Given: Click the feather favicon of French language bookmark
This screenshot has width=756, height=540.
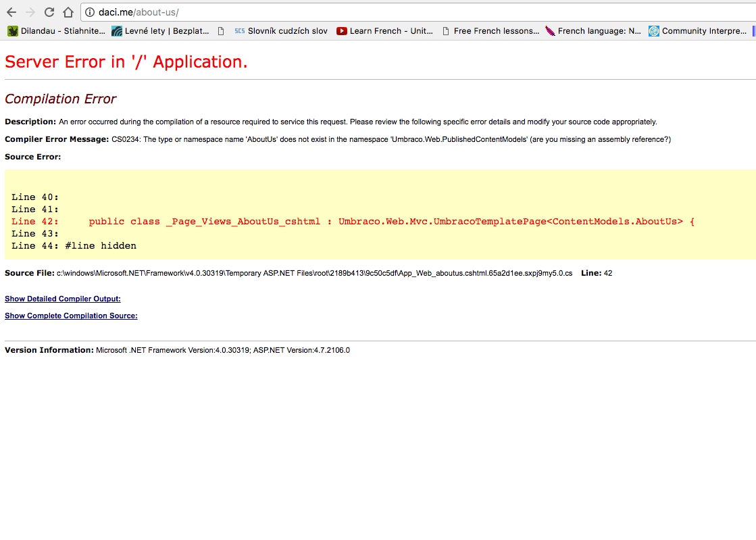Looking at the screenshot, I should point(550,31).
